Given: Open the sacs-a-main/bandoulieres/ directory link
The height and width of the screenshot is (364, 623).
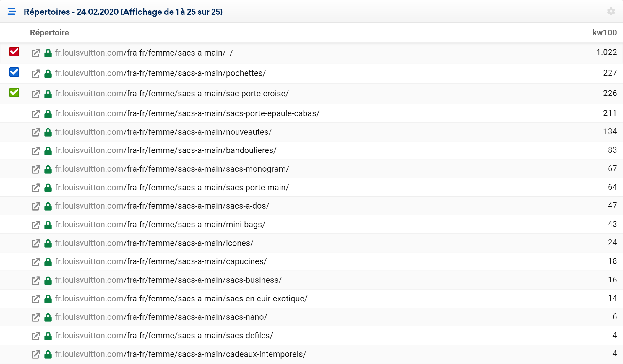Looking at the screenshot, I should point(166,150).
